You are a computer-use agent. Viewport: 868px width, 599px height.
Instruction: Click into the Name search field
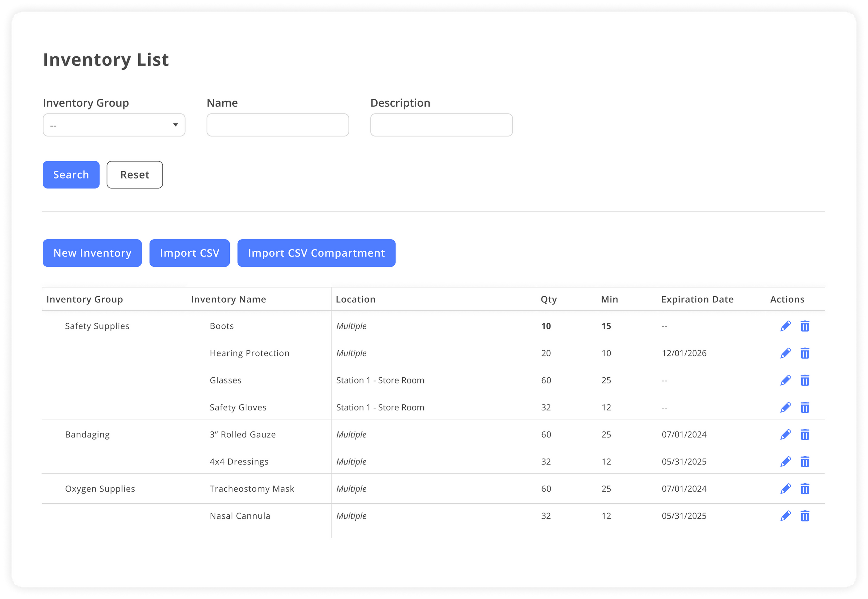coord(277,124)
